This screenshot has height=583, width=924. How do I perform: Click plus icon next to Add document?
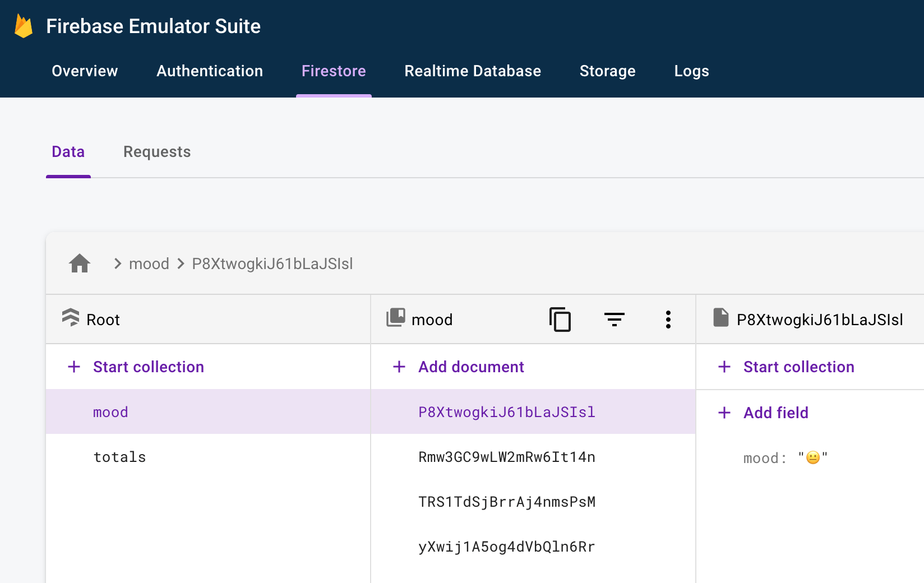(399, 367)
